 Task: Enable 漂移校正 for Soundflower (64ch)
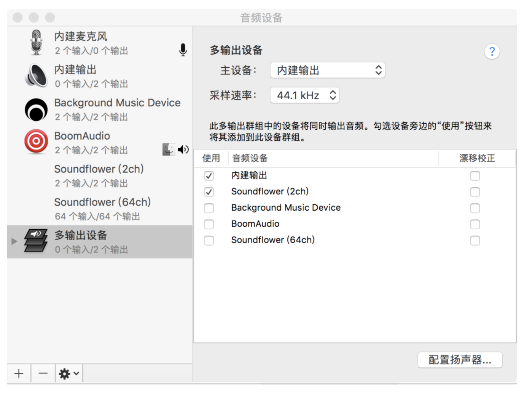(x=475, y=240)
